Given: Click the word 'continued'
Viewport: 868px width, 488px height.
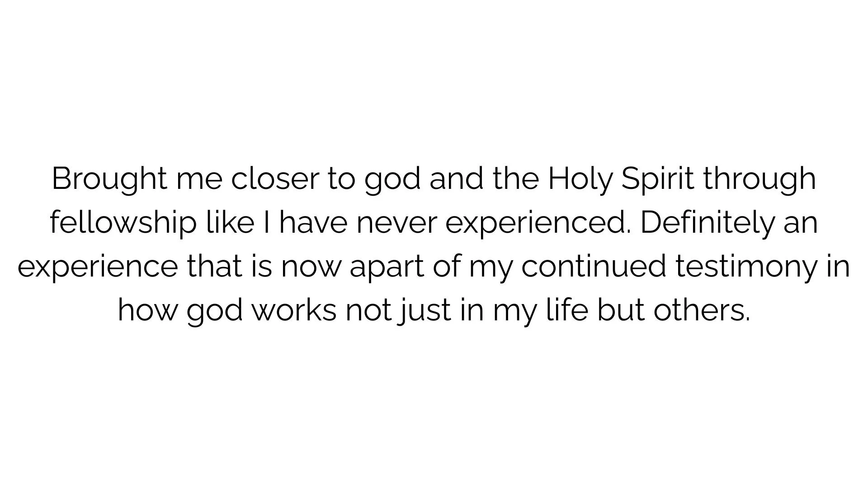Looking at the screenshot, I should click(x=594, y=266).
